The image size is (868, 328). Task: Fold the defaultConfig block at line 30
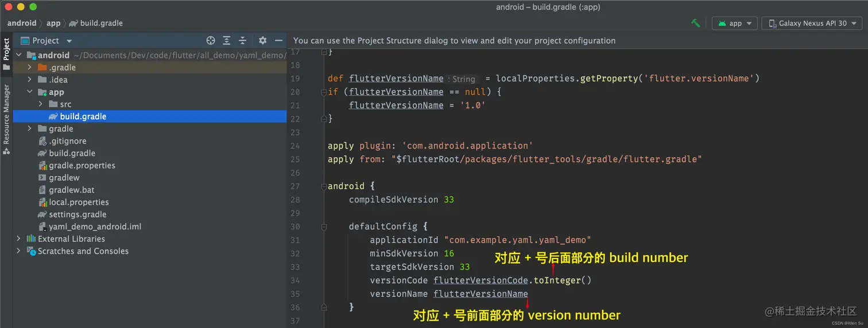(x=323, y=227)
